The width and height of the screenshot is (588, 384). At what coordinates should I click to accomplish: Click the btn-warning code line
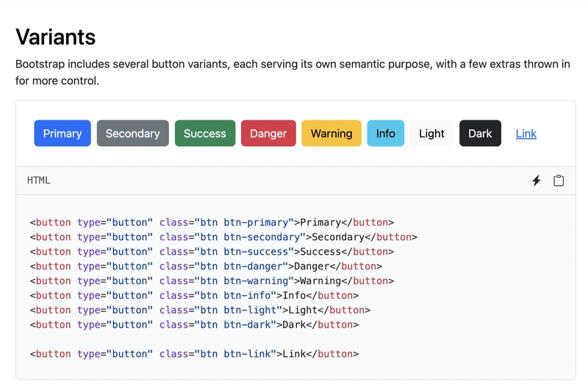click(212, 281)
